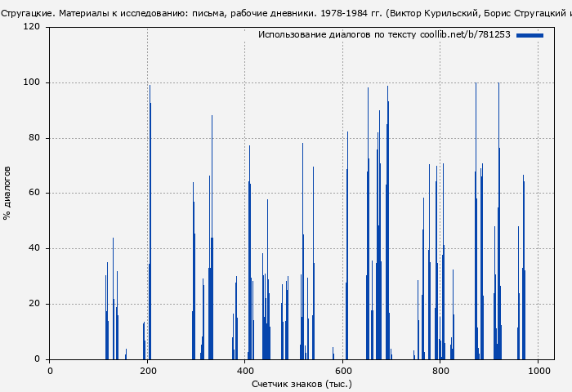572x392 pixels.
Task: Click the x-axis tick label 600
Action: click(343, 370)
